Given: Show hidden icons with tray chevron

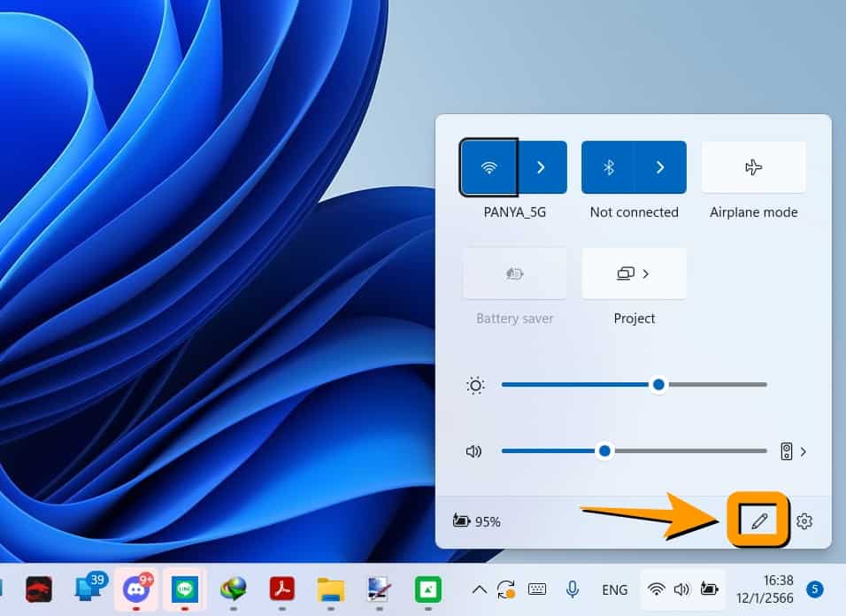Looking at the screenshot, I should coord(479,589).
